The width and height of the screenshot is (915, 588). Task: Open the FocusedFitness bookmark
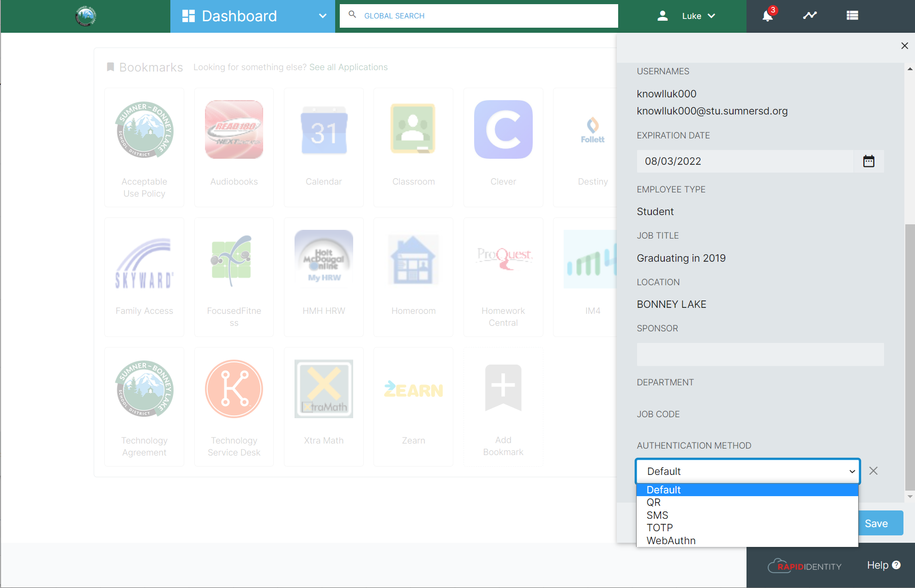[x=234, y=277]
